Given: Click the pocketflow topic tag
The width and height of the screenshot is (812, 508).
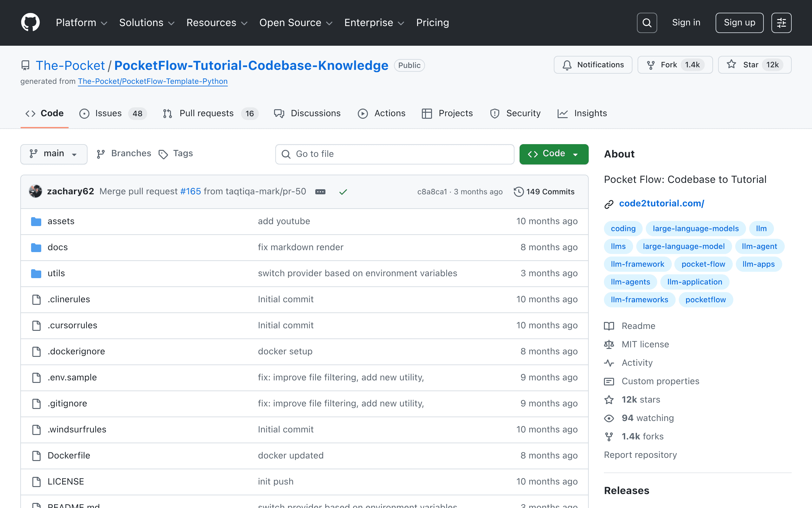Looking at the screenshot, I should tap(706, 300).
